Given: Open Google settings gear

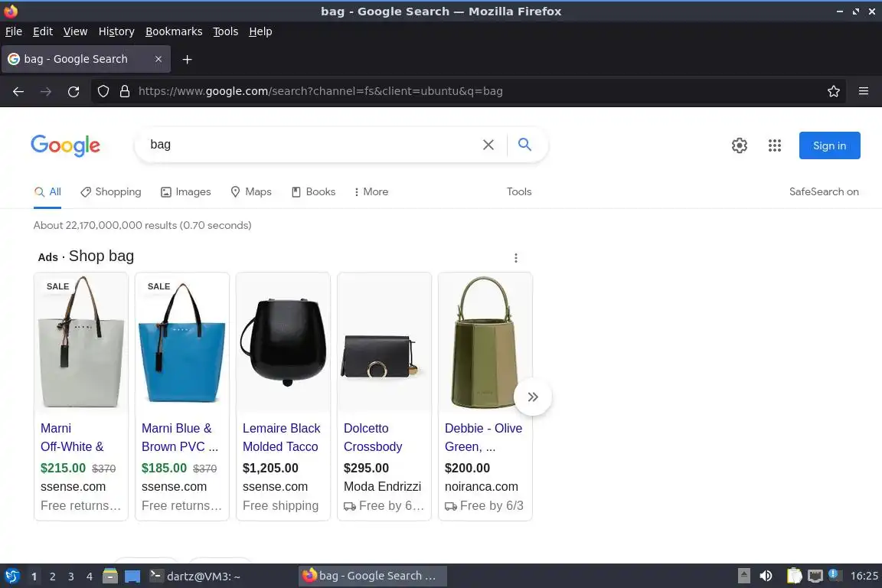Looking at the screenshot, I should point(739,145).
